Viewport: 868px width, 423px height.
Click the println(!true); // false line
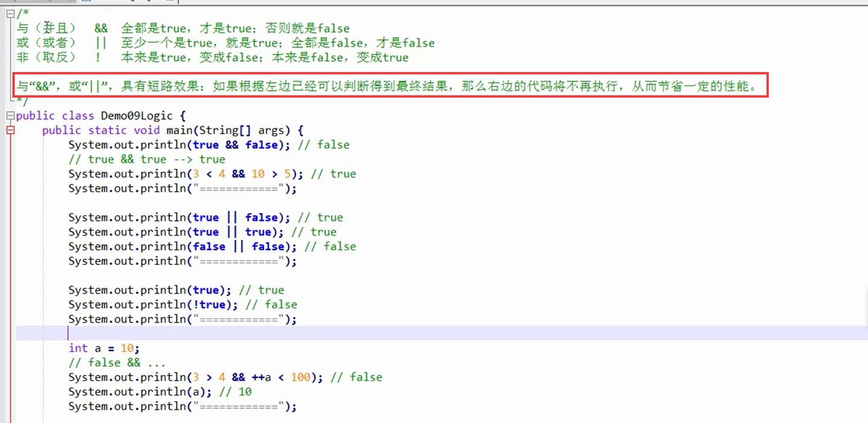click(x=183, y=304)
